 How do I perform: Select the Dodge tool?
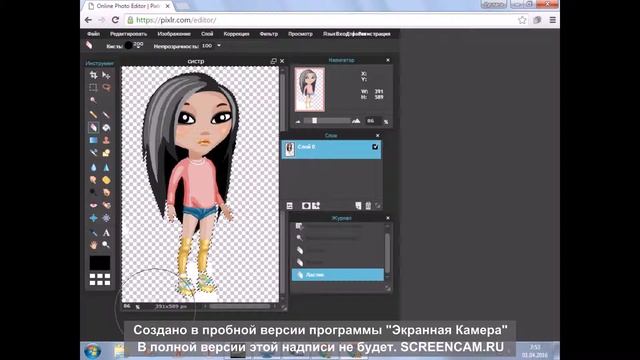93,192
